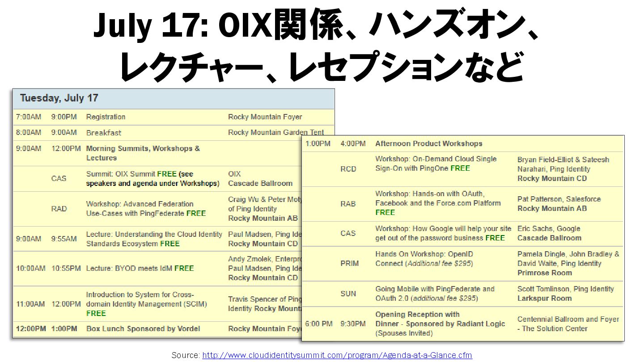Click 'Workshop: On-Demand Cloud Single Sign-On with PingOne'
The height and width of the screenshot is (362, 644).
pyautogui.click(x=436, y=164)
